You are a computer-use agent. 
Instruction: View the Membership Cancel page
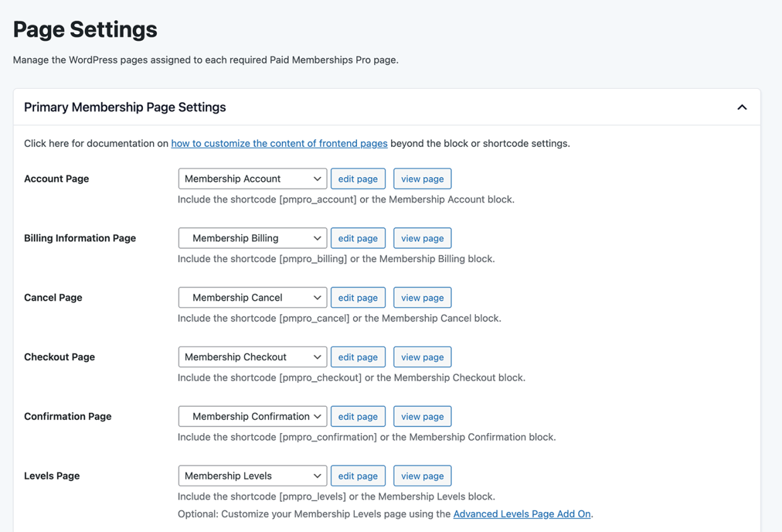click(x=422, y=297)
